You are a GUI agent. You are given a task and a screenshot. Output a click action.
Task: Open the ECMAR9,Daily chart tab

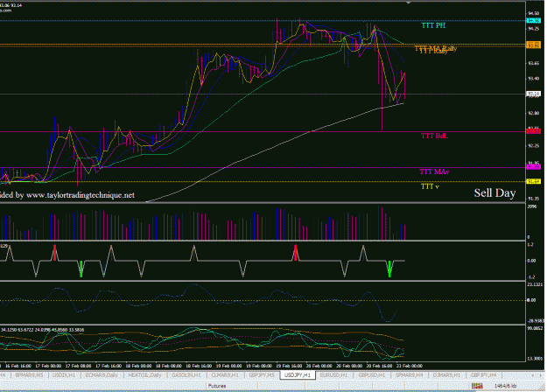point(102,375)
